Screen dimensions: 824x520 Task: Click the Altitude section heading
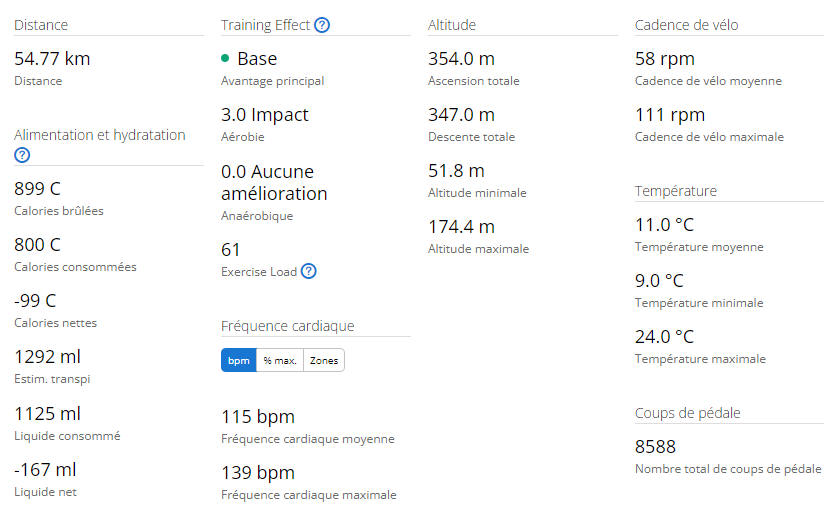pyautogui.click(x=452, y=25)
